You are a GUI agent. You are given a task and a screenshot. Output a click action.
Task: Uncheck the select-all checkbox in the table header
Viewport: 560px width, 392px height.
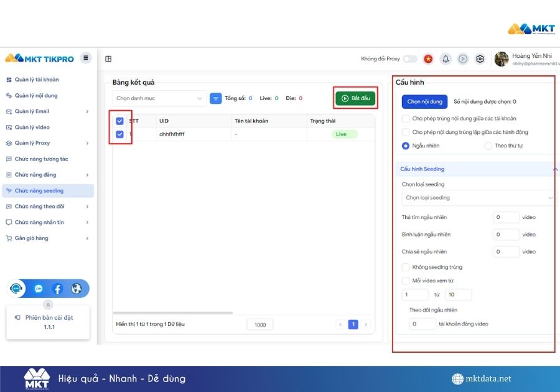tap(119, 121)
